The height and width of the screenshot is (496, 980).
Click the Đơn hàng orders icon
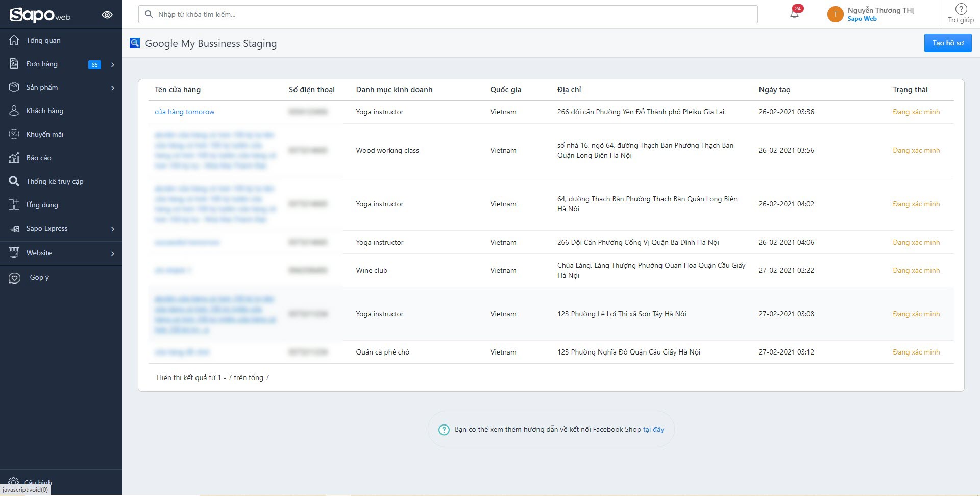point(14,64)
